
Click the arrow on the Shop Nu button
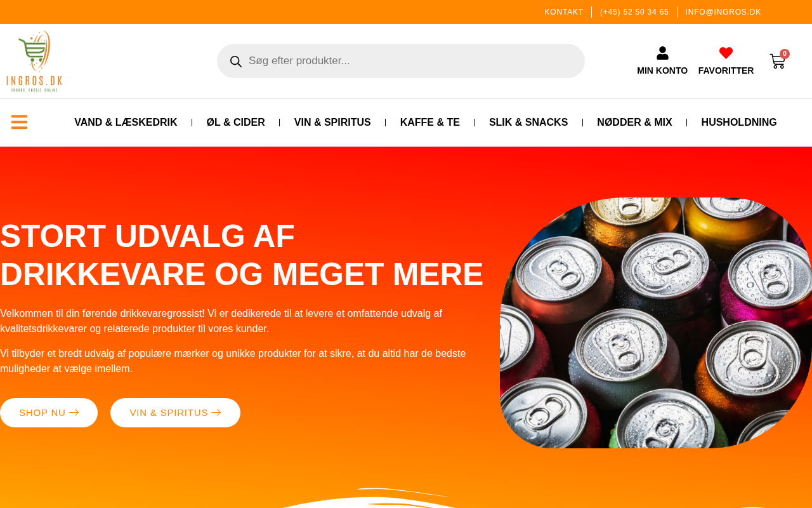tap(74, 413)
